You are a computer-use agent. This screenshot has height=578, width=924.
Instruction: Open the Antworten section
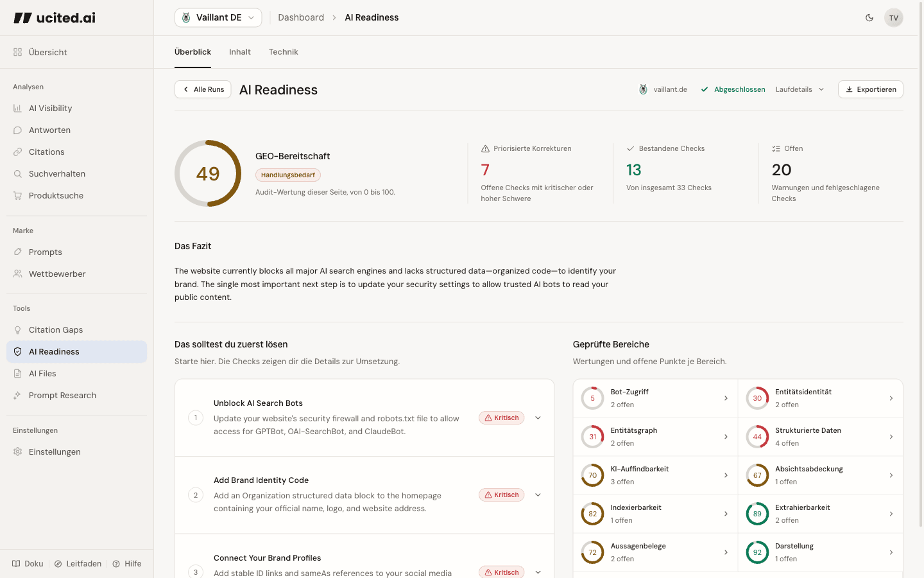tap(77, 130)
